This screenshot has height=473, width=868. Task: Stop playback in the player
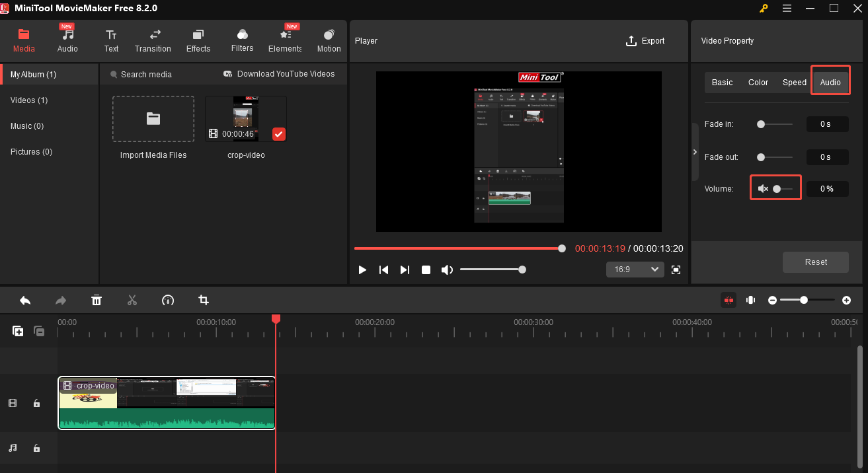point(426,270)
